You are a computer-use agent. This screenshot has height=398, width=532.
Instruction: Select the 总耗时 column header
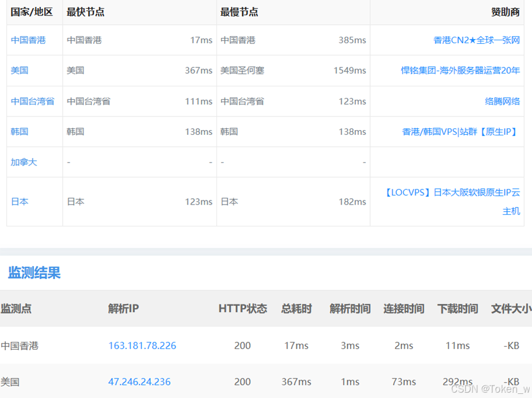point(296,309)
